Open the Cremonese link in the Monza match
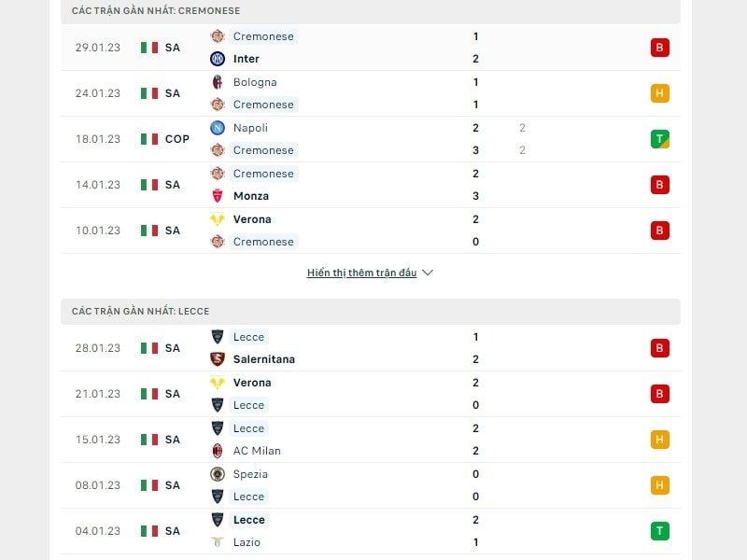Viewport: 747px width, 560px height. point(263,174)
